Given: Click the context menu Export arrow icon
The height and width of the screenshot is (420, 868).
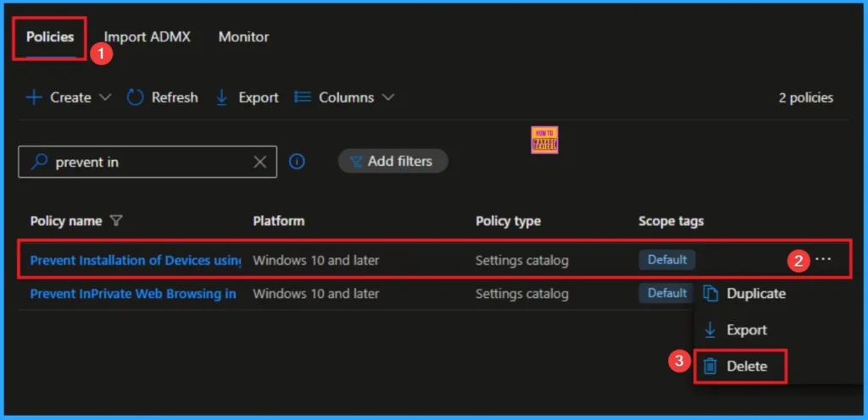Looking at the screenshot, I should [x=709, y=330].
